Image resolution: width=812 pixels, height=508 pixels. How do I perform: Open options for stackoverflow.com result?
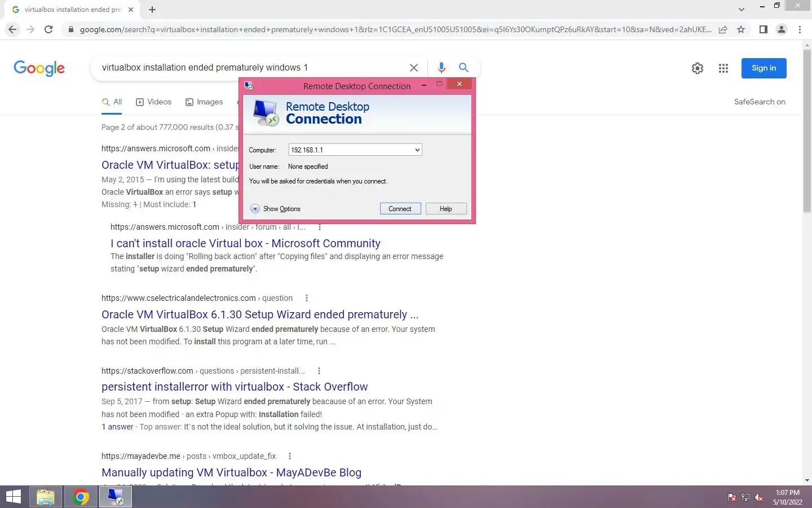319,371
